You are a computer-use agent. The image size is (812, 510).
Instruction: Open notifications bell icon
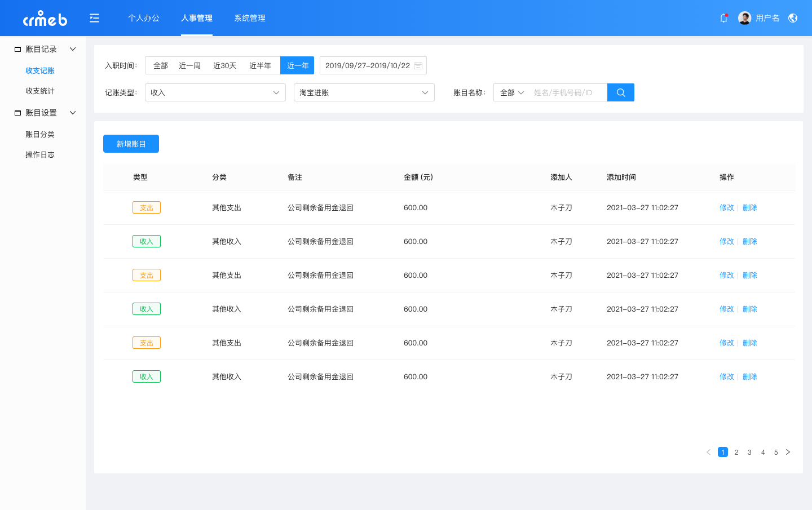(x=723, y=18)
